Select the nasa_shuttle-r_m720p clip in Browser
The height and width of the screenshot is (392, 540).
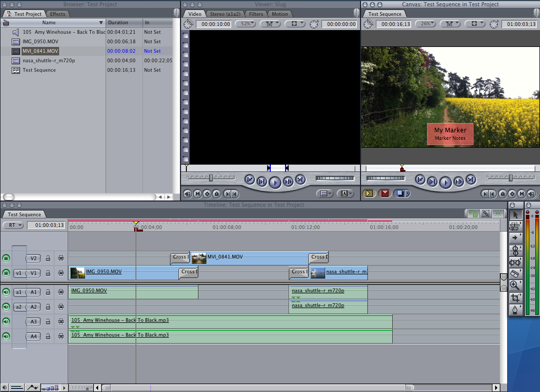pyautogui.click(x=49, y=61)
